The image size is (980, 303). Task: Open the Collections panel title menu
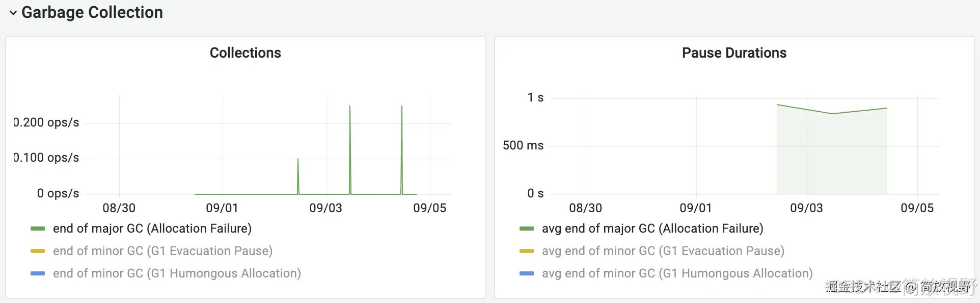click(245, 53)
